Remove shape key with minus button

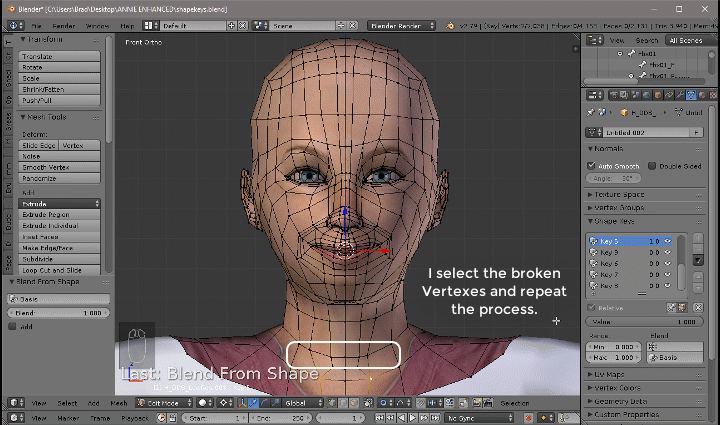(698, 250)
